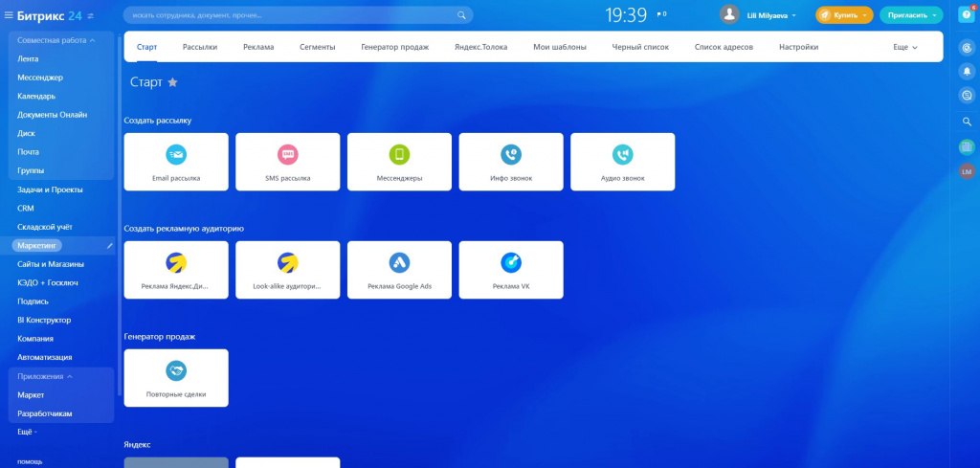Open SMS рассылка card
980x468 pixels.
[x=287, y=162]
